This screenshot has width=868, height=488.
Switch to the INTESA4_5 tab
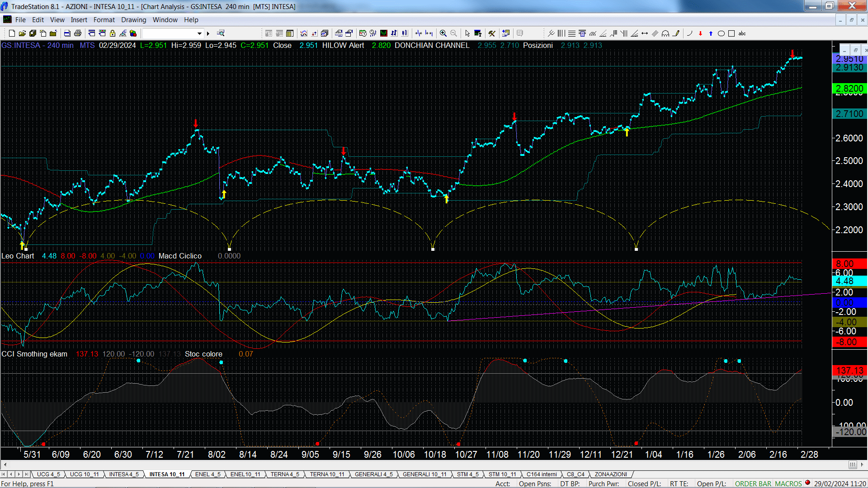pyautogui.click(x=124, y=474)
